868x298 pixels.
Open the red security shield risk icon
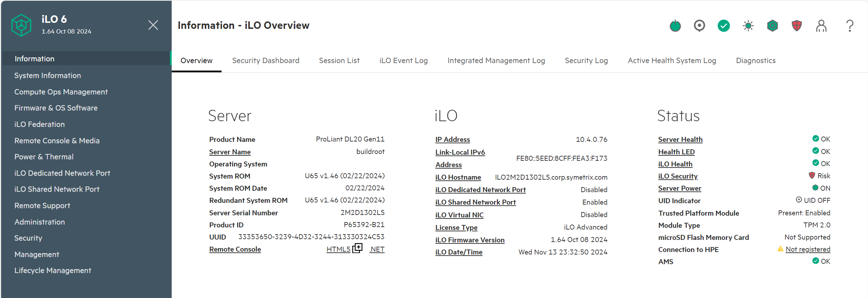797,26
